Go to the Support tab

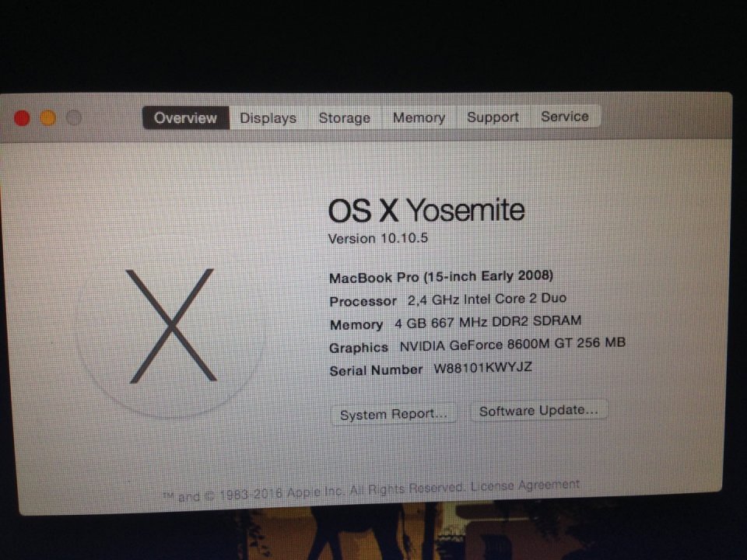[493, 116]
